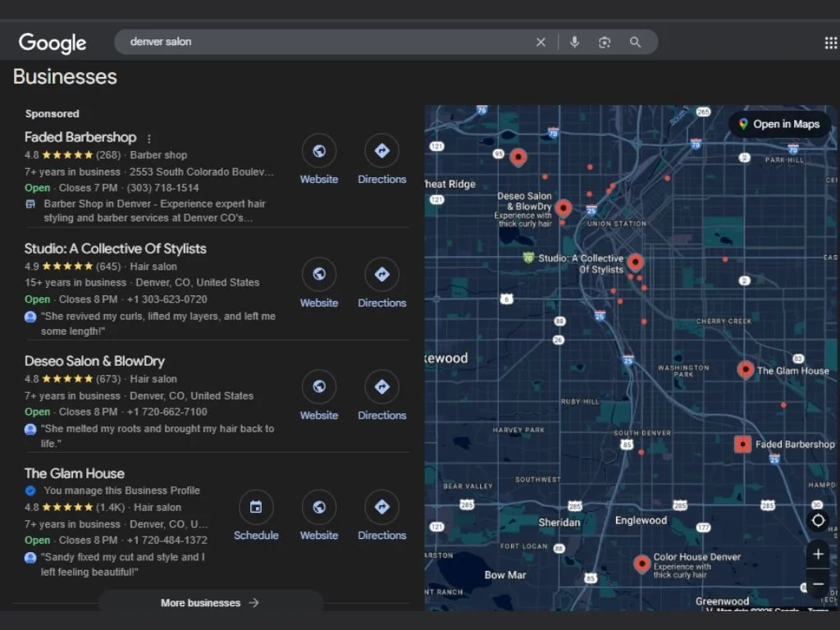The width and height of the screenshot is (840, 630).
Task: Click the sitelink icon under Faded Barbershop
Action: (x=30, y=204)
